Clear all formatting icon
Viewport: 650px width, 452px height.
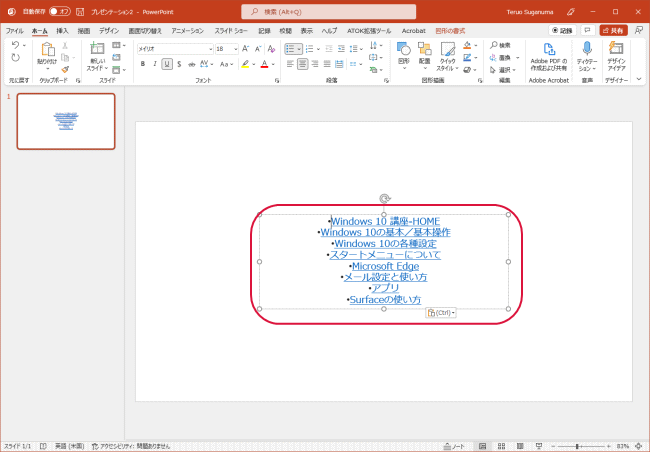click(x=272, y=49)
